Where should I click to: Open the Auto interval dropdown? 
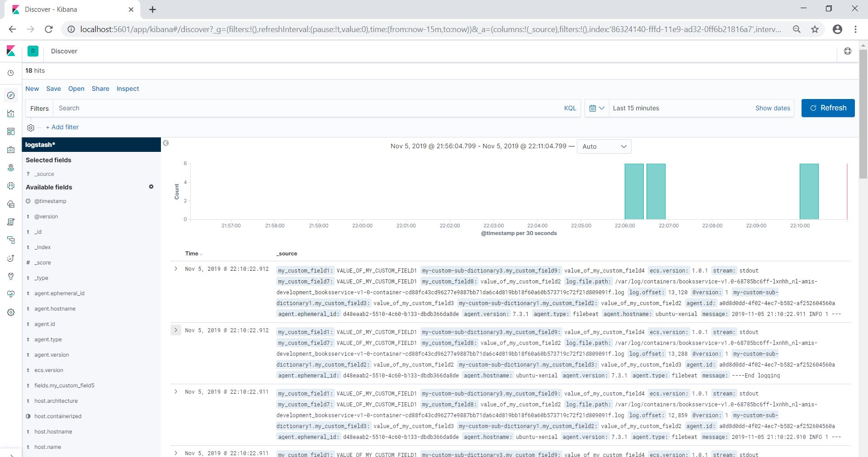click(x=604, y=146)
